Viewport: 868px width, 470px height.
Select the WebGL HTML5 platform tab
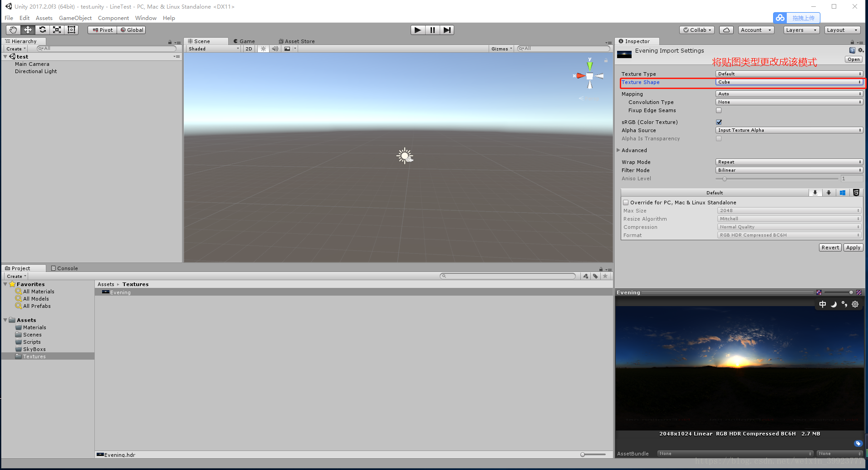click(856, 193)
